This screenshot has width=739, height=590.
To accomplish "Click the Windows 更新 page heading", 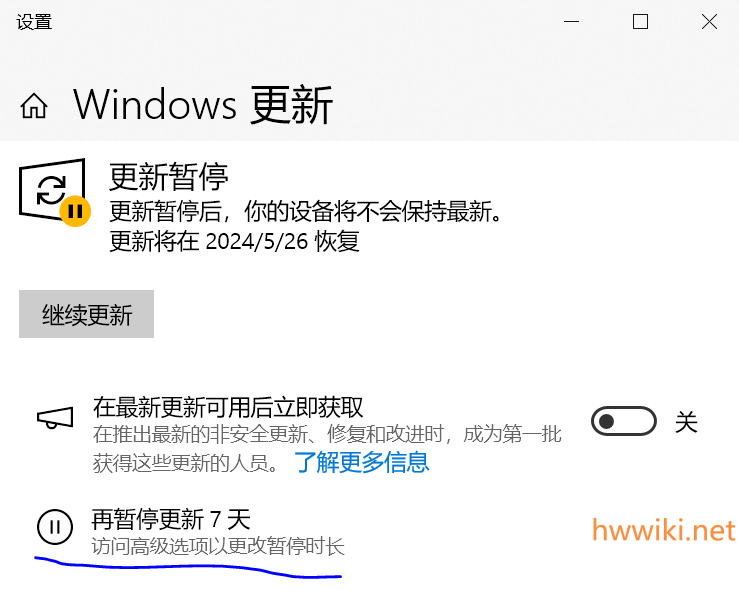I will point(203,105).
